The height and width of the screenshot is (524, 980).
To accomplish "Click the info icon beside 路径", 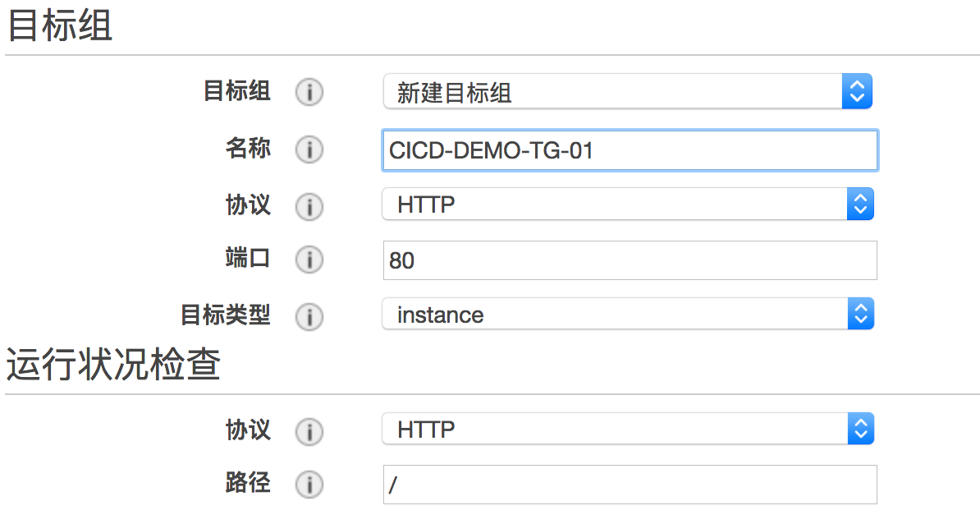I will 309,485.
